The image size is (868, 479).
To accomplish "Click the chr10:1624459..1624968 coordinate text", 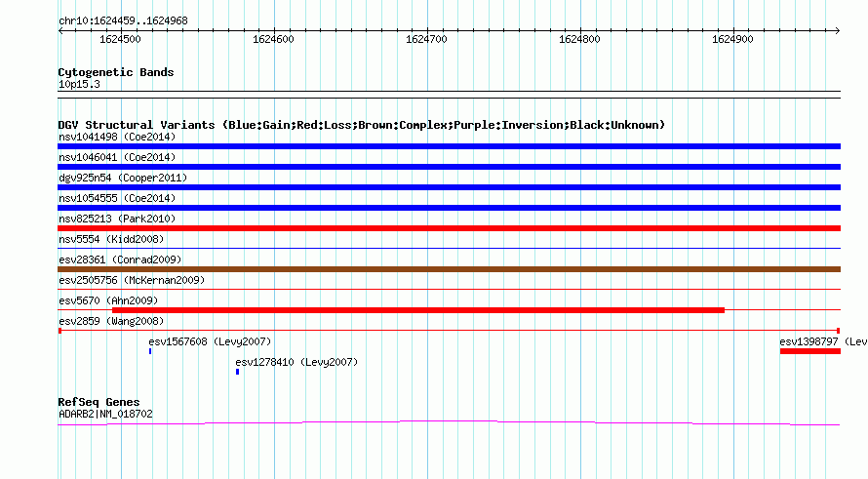I will (124, 21).
